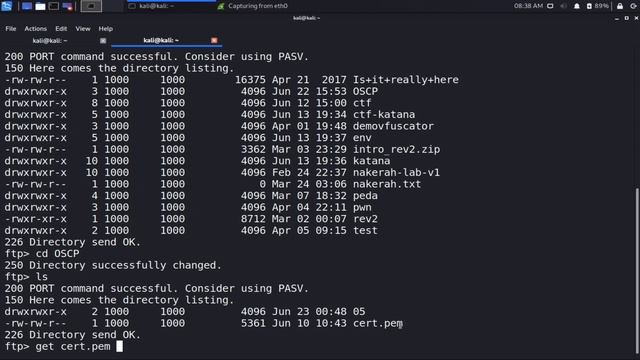Click the file name 'Is+it+really+here'
Screen dimensions: 640x360
(x=406, y=80)
